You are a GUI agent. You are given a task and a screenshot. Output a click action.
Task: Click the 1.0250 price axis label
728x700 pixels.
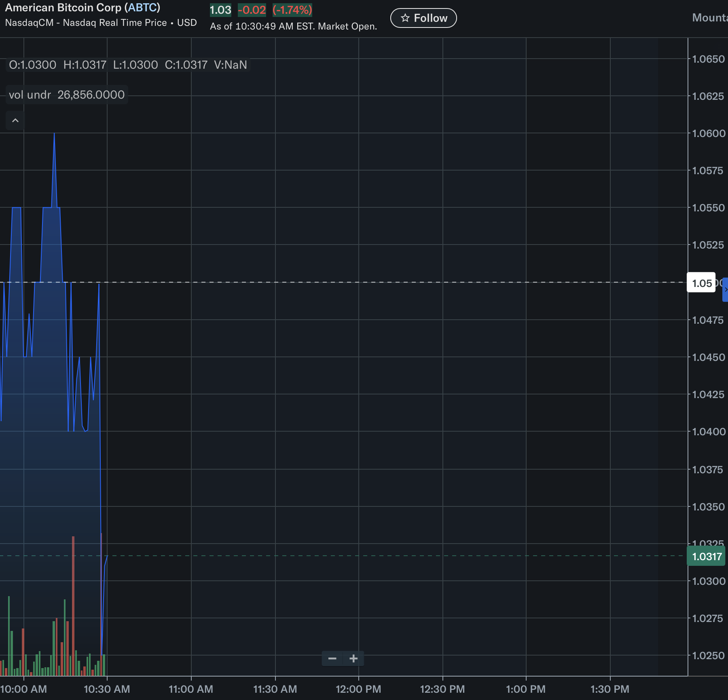pyautogui.click(x=709, y=656)
